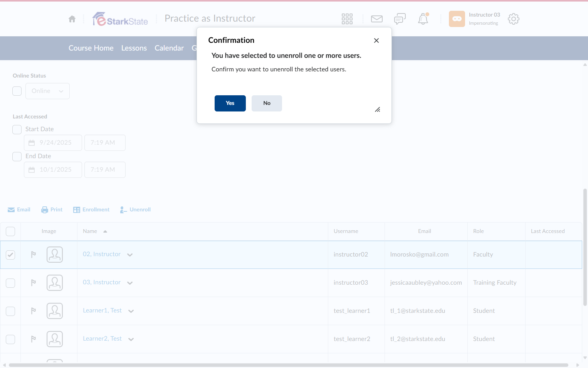The width and height of the screenshot is (588, 368).
Task: Confirm unenrollment with Yes button
Action: [230, 103]
